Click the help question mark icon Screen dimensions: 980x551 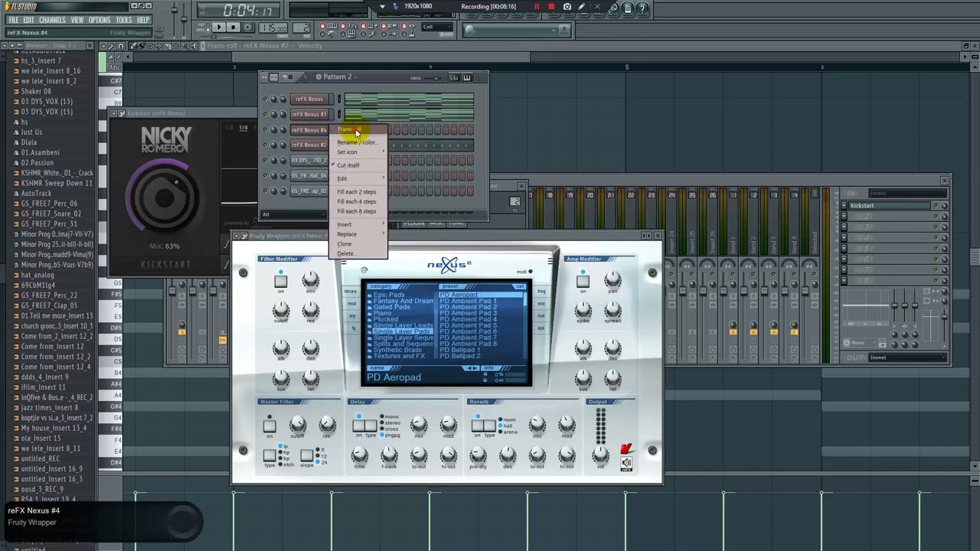(x=642, y=8)
